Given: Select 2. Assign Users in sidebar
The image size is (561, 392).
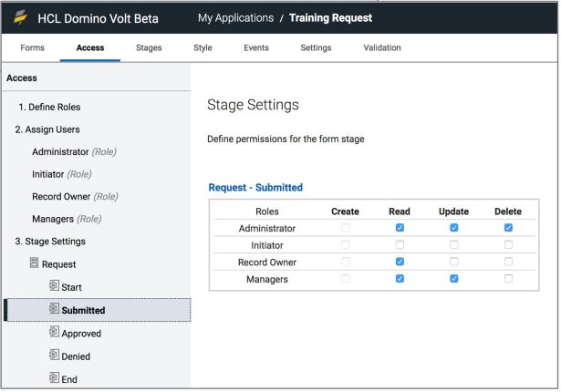Looking at the screenshot, I should point(47,129).
